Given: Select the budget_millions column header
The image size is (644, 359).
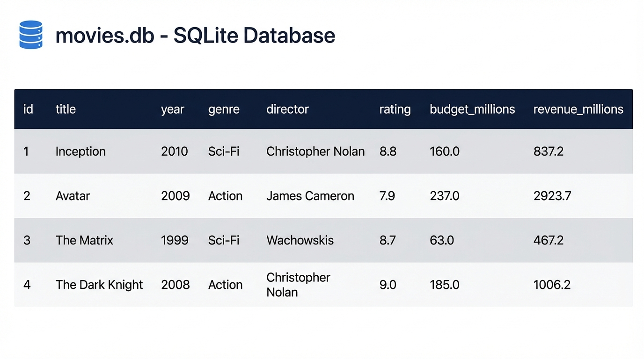Looking at the screenshot, I should point(472,109).
